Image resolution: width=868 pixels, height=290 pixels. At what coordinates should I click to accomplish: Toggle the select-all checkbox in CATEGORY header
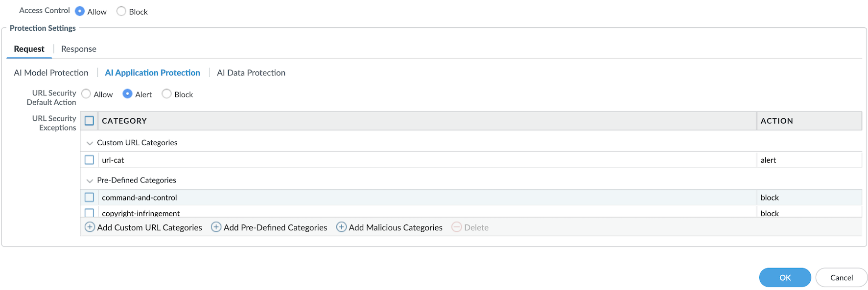click(89, 121)
